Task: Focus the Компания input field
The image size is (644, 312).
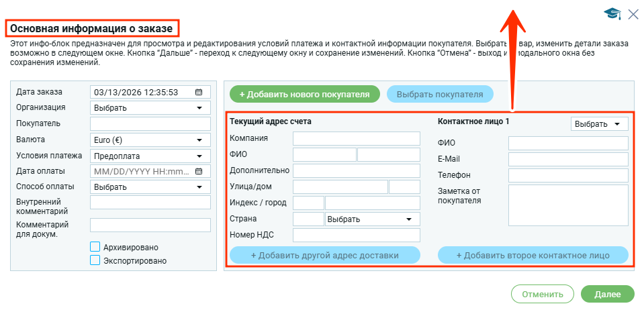Action: [x=356, y=138]
